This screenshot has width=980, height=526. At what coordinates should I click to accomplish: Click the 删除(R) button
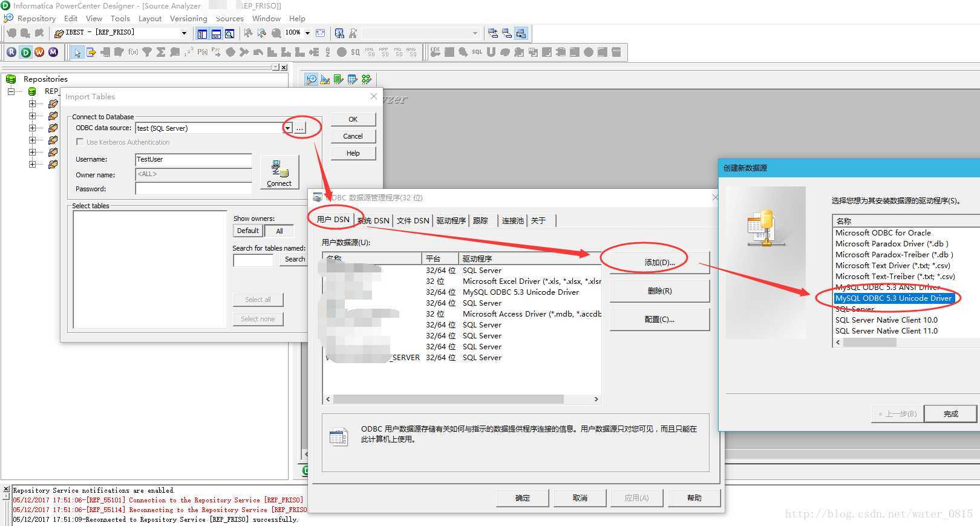pos(659,291)
